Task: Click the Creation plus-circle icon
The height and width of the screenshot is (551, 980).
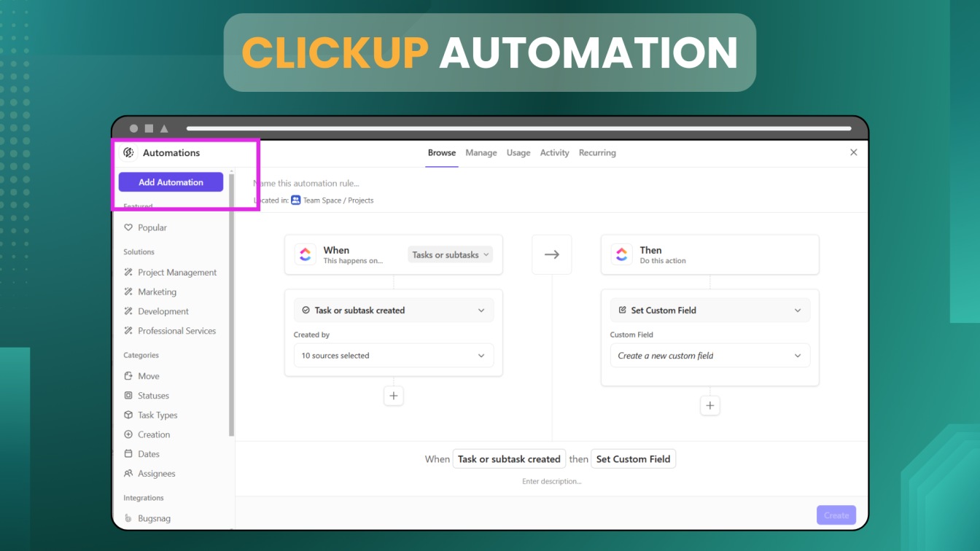Action: coord(128,434)
